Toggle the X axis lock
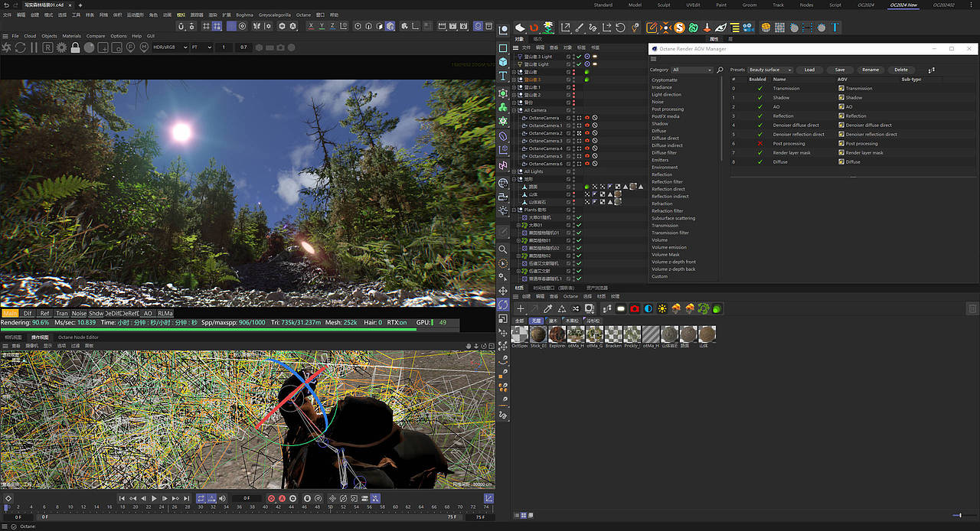This screenshot has width=980, height=531. click(310, 26)
